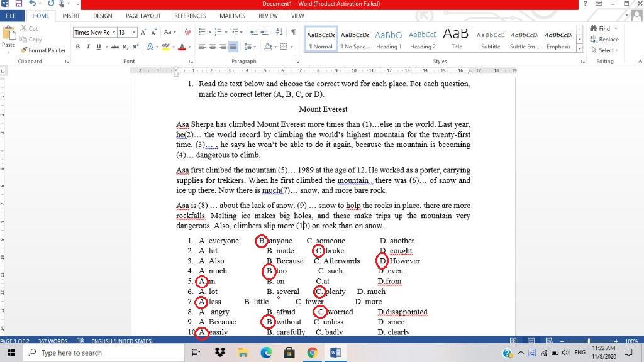The image size is (644, 362).
Task: Apply Subtitle style
Action: pyautogui.click(x=491, y=40)
